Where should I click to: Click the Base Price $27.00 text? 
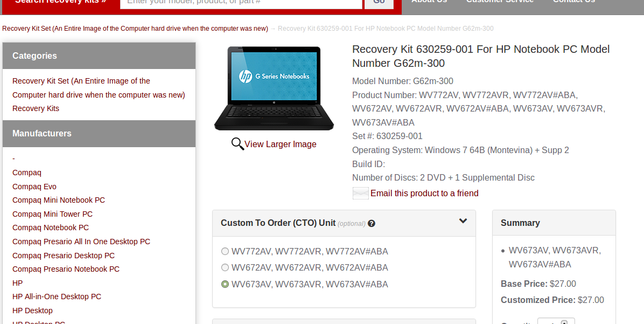point(538,284)
